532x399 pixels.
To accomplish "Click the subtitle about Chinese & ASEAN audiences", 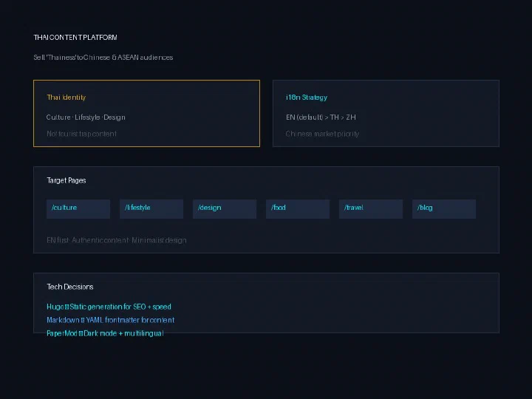I will tap(103, 58).
